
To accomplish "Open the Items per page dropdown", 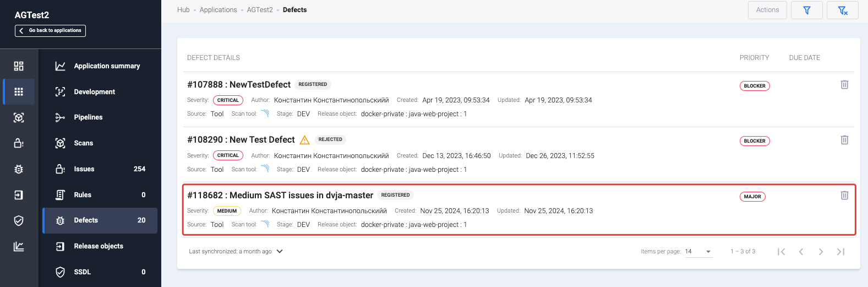I will 698,252.
